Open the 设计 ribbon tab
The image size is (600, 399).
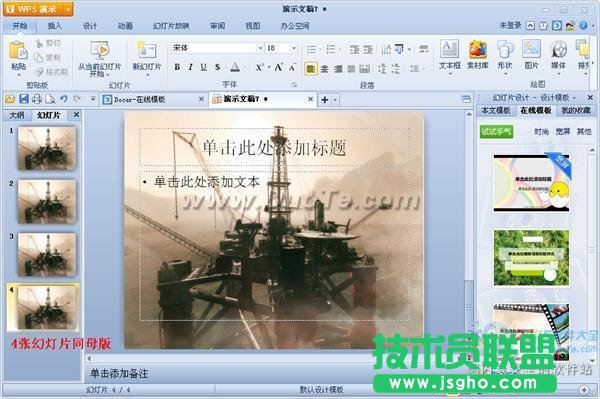(x=90, y=26)
